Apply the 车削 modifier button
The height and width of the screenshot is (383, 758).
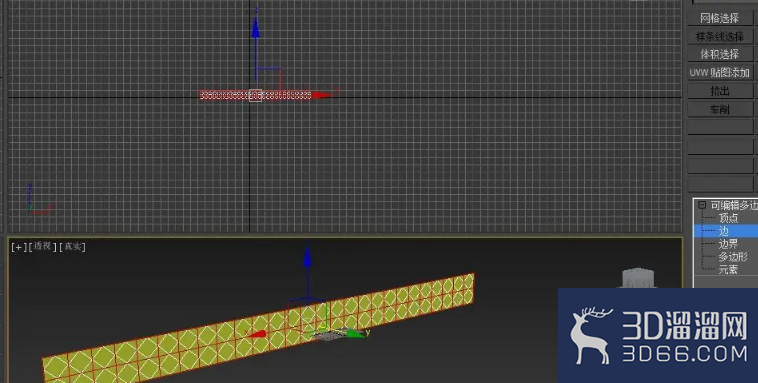point(720,109)
